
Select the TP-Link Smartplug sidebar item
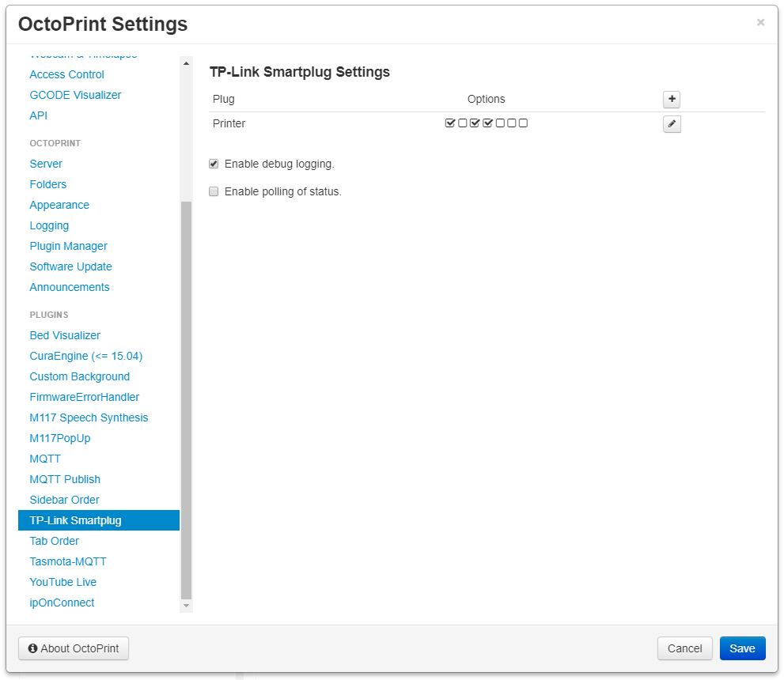pos(75,520)
